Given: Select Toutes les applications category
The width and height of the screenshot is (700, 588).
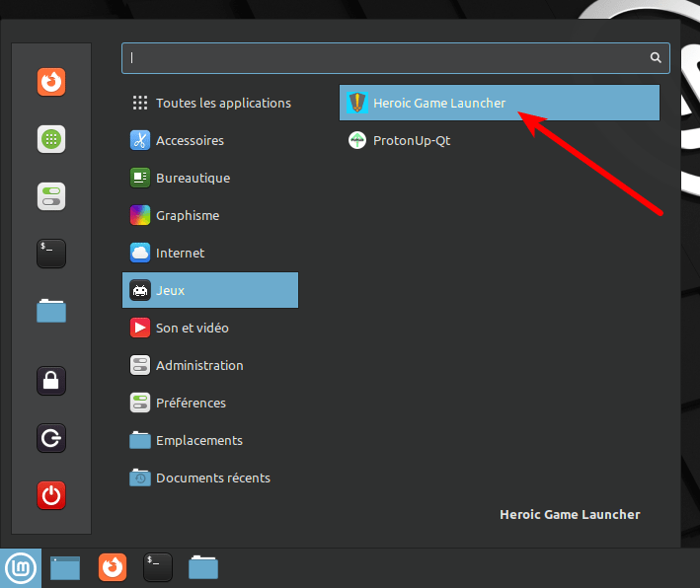Looking at the screenshot, I should pyautogui.click(x=210, y=103).
